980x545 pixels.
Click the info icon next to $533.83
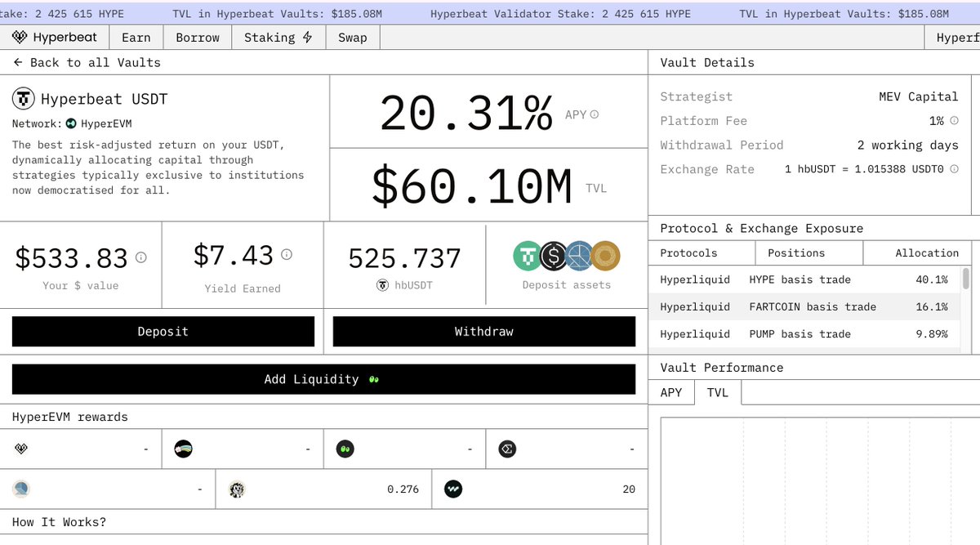tap(140, 257)
